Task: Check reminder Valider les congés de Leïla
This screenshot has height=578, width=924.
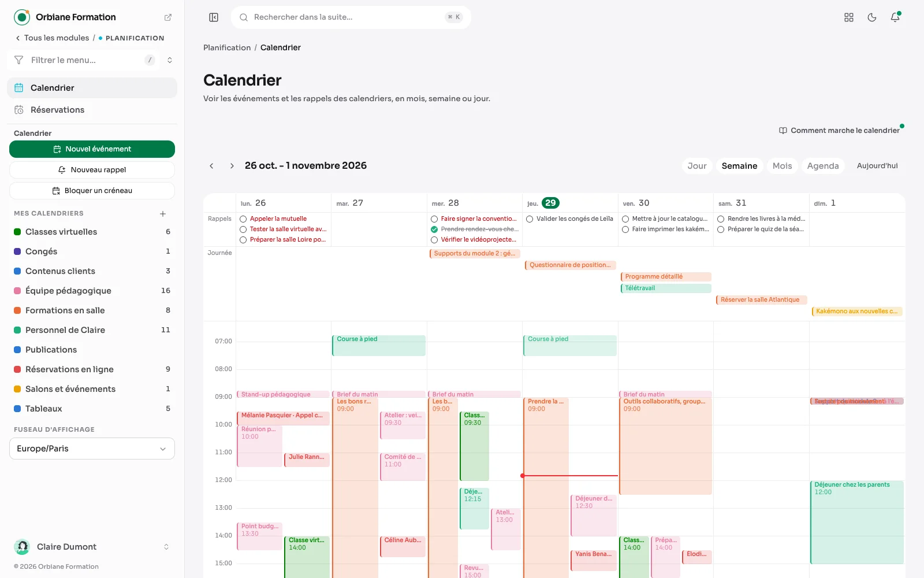Action: (x=530, y=219)
